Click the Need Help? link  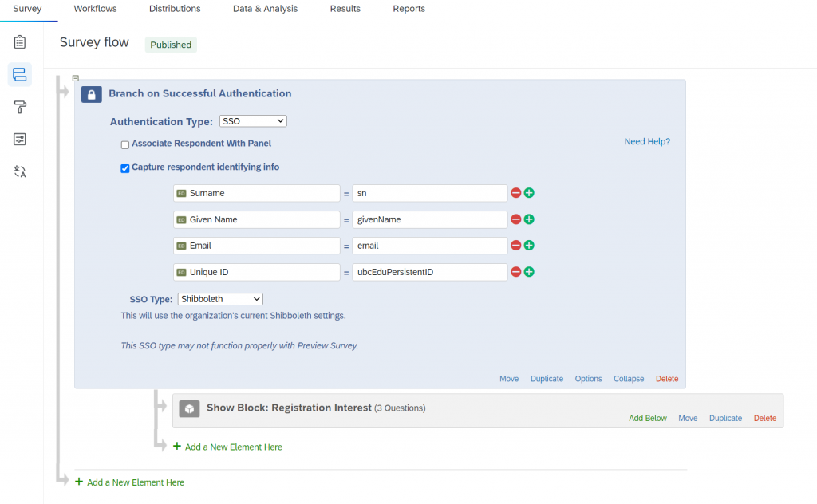pos(647,142)
